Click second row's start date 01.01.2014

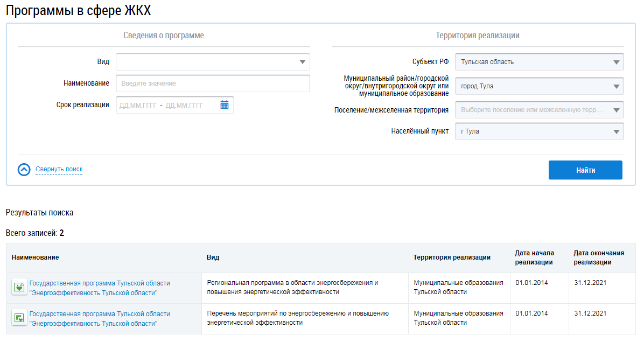tap(531, 313)
